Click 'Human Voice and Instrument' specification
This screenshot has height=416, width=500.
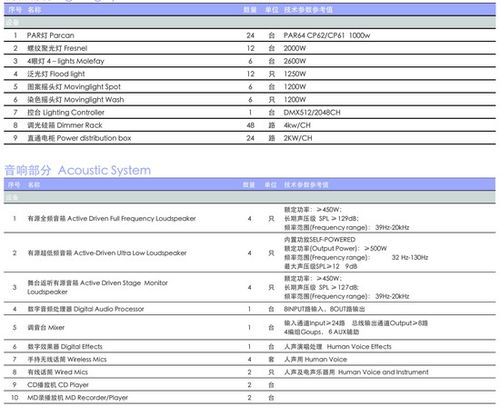[x=356, y=372]
